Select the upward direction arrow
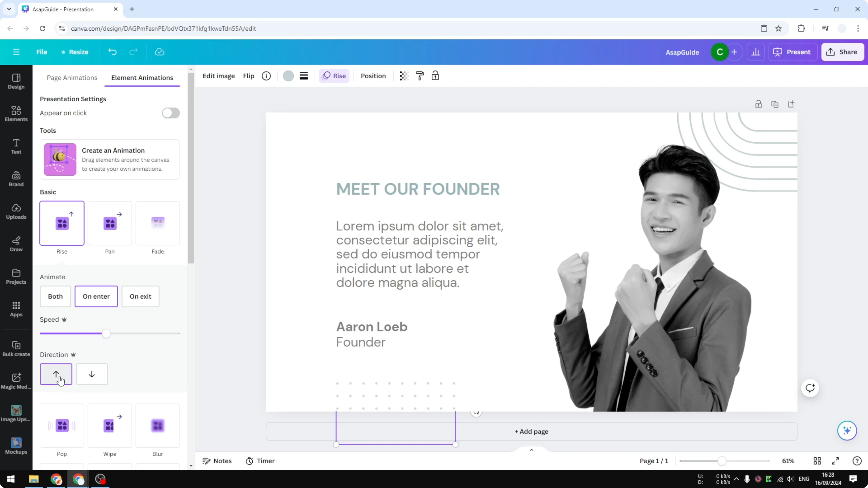868x488 pixels. (x=56, y=374)
